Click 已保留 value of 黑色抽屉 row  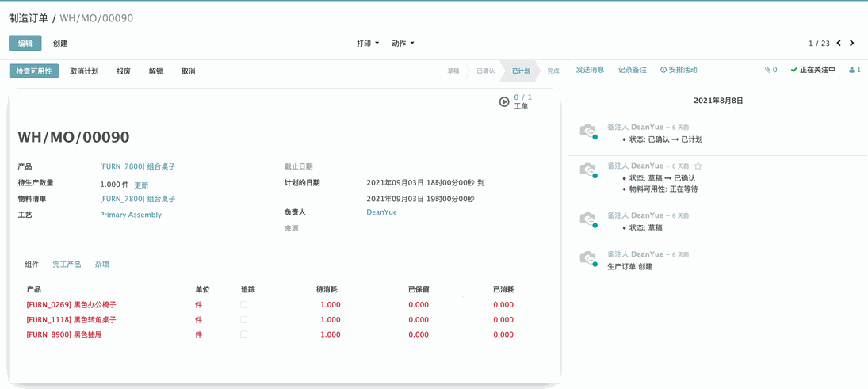click(x=419, y=334)
